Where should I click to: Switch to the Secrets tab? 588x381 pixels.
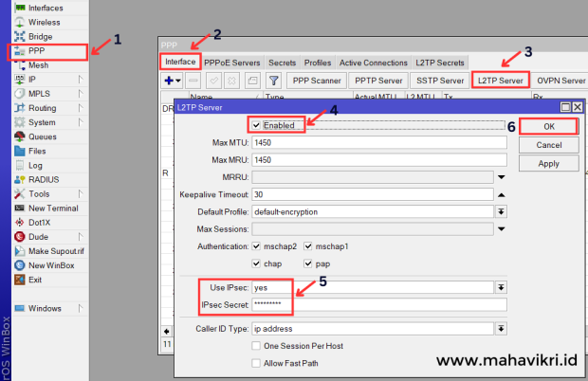pyautogui.click(x=282, y=62)
